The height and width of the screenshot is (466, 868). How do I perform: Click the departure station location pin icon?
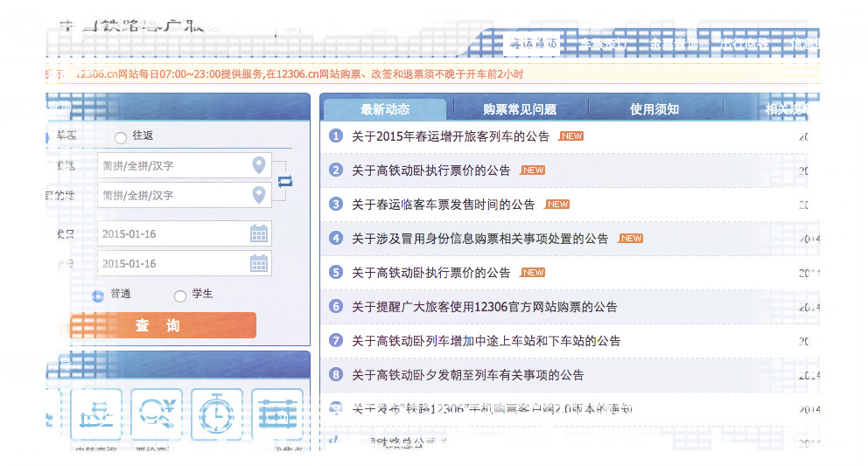258,165
